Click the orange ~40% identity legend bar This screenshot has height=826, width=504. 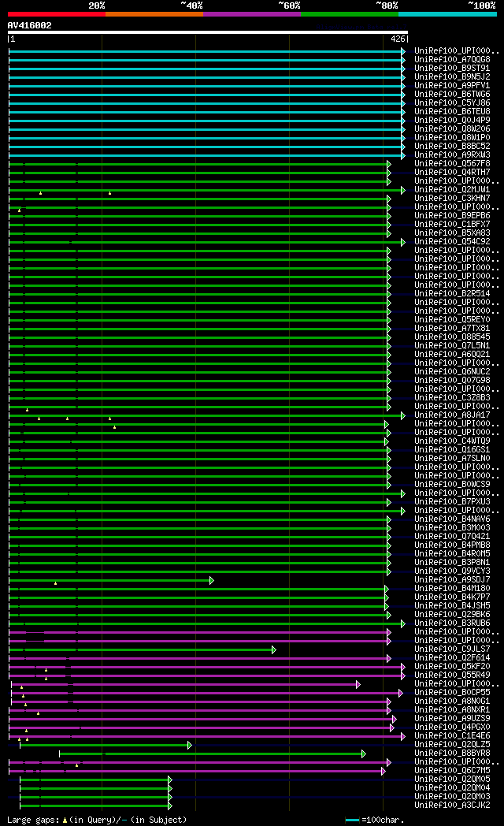point(154,14)
